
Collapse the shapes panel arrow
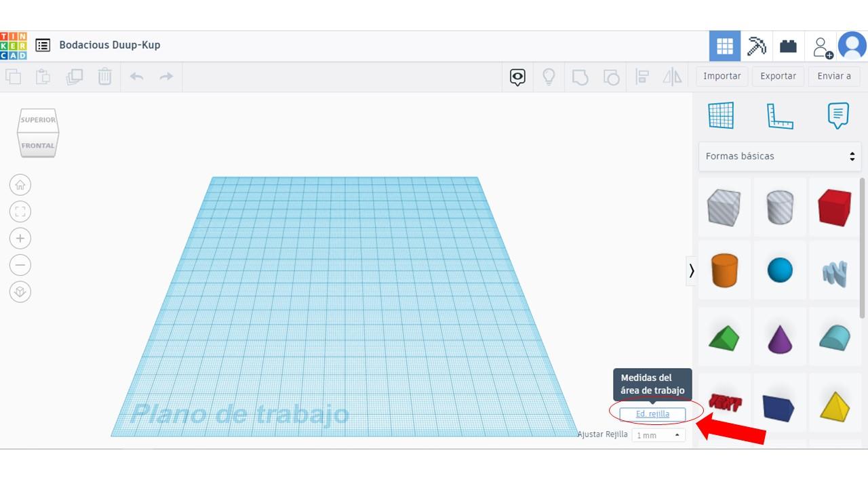691,270
